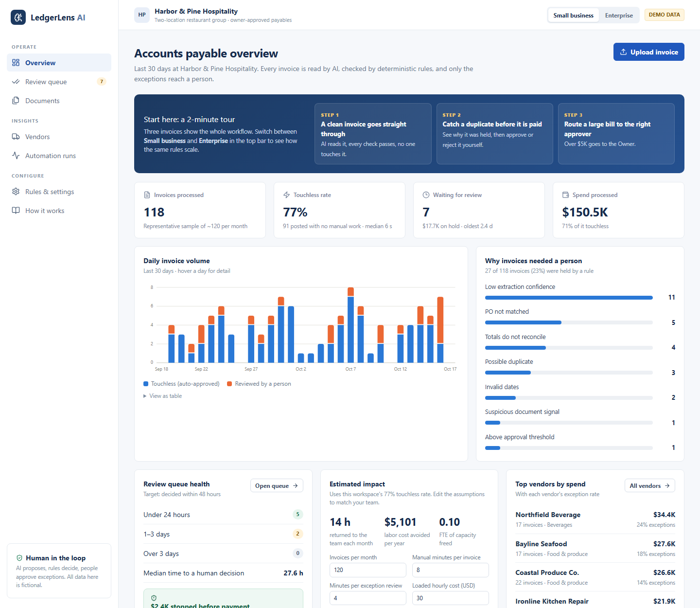Go to Documents in the sidebar

(59, 101)
